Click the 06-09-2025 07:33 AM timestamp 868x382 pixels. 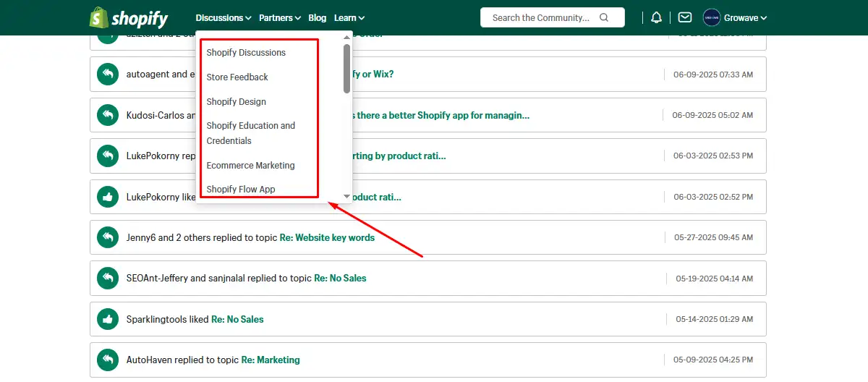(712, 75)
